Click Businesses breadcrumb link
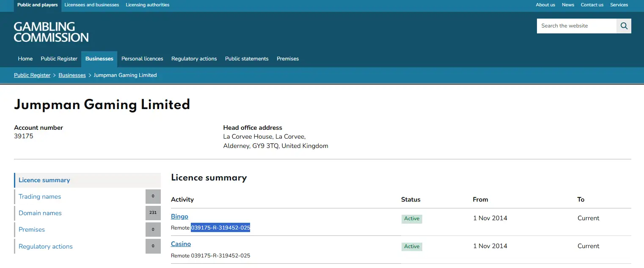This screenshot has height=268, width=644. (x=72, y=75)
